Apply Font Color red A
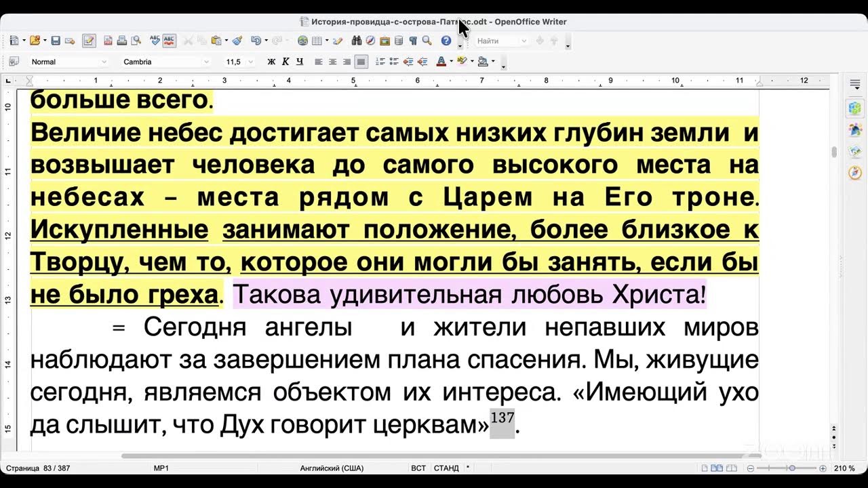Image resolution: width=868 pixels, height=488 pixels. (x=441, y=62)
